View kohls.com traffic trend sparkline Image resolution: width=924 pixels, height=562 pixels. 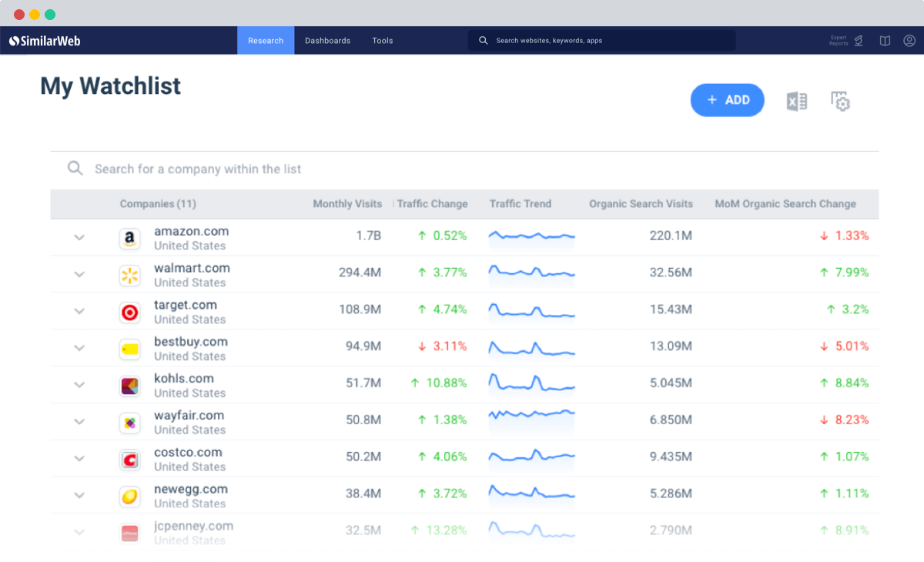532,384
